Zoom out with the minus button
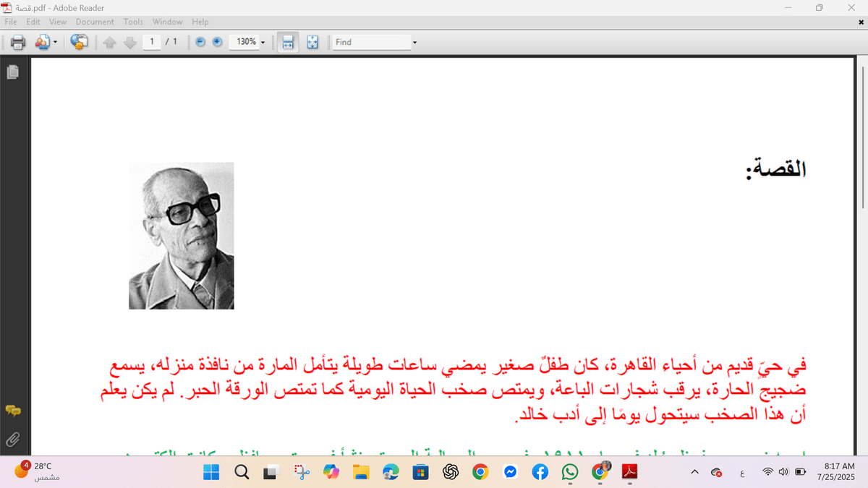Screen dimensions: 868x488 tap(200, 42)
